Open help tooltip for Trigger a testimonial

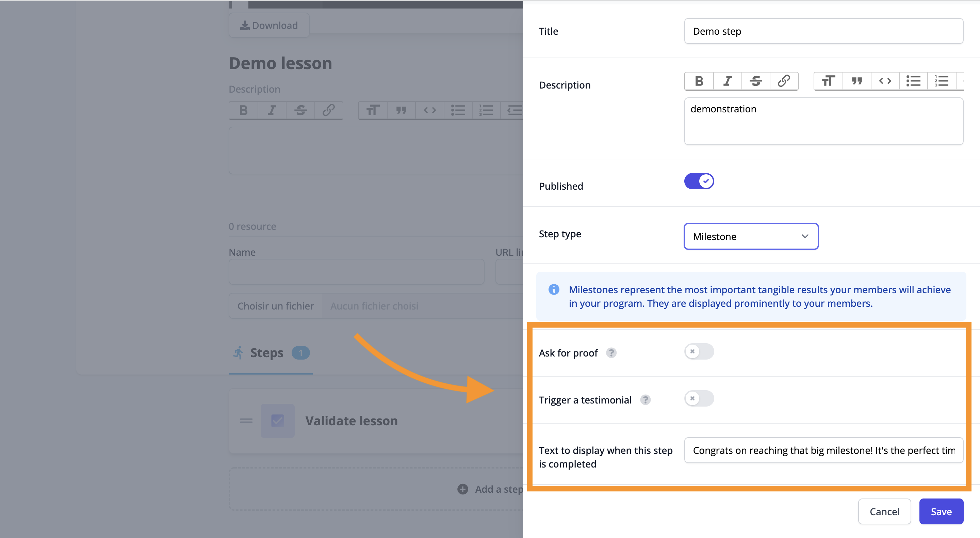pyautogui.click(x=645, y=400)
